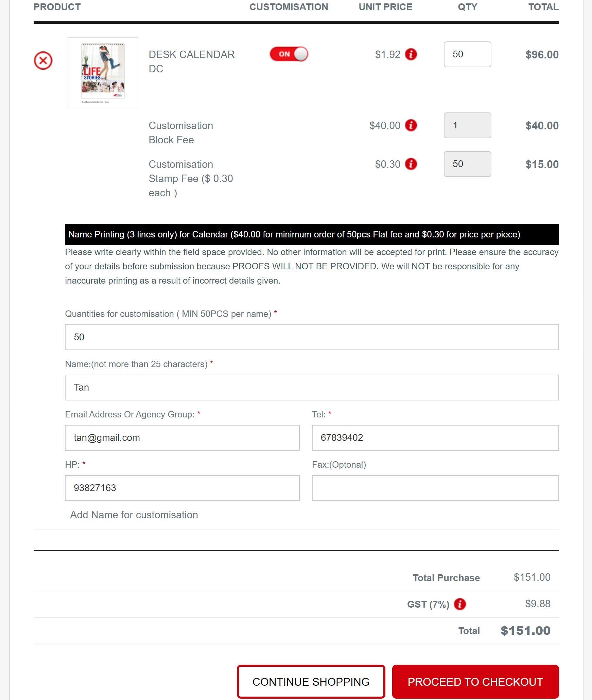Focus the HP number field
The image size is (592, 700).
[x=182, y=488]
